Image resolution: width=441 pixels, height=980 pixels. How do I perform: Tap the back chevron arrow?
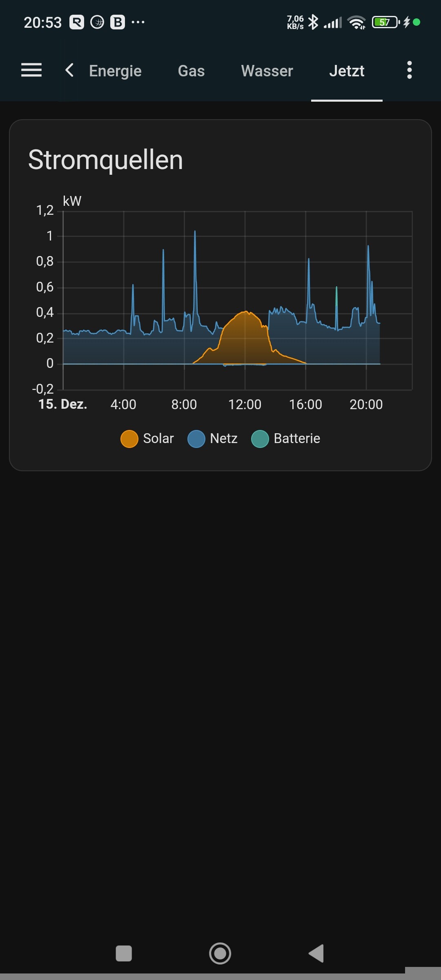click(x=69, y=70)
